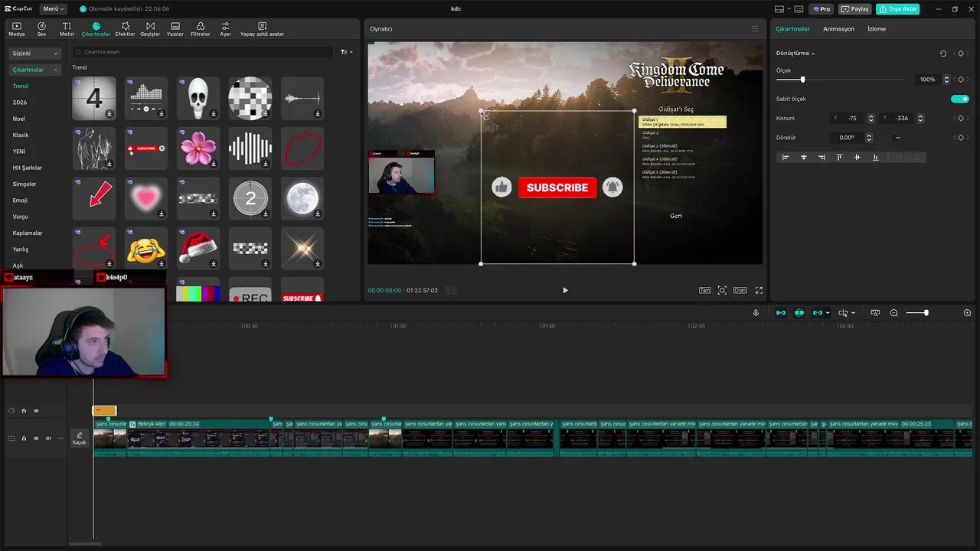The width and height of the screenshot is (980, 551).
Task: Open the Ayar adjustment tab
Action: [x=225, y=29]
